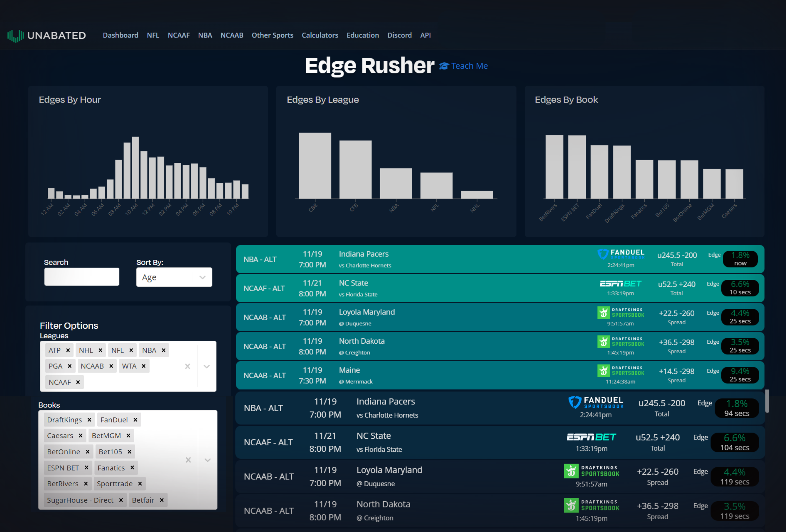This screenshot has width=786, height=532.
Task: Remove the NCAAF league filter tag
Action: tap(78, 382)
